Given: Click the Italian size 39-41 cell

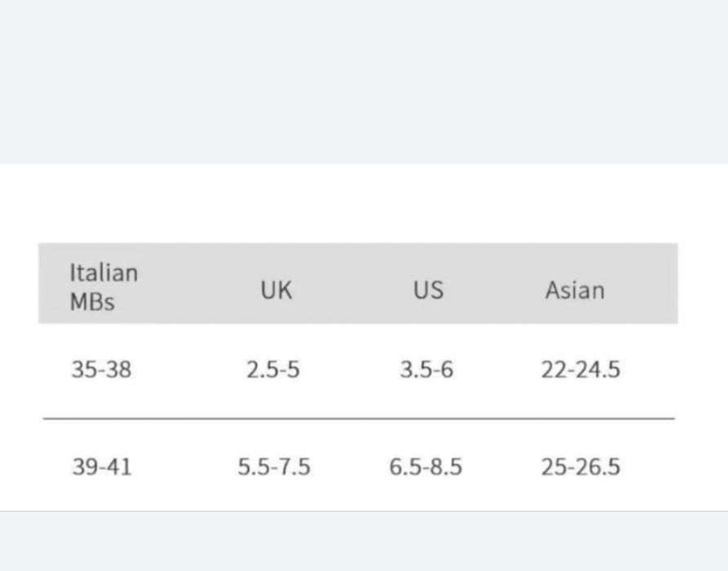Looking at the screenshot, I should coord(101,467).
